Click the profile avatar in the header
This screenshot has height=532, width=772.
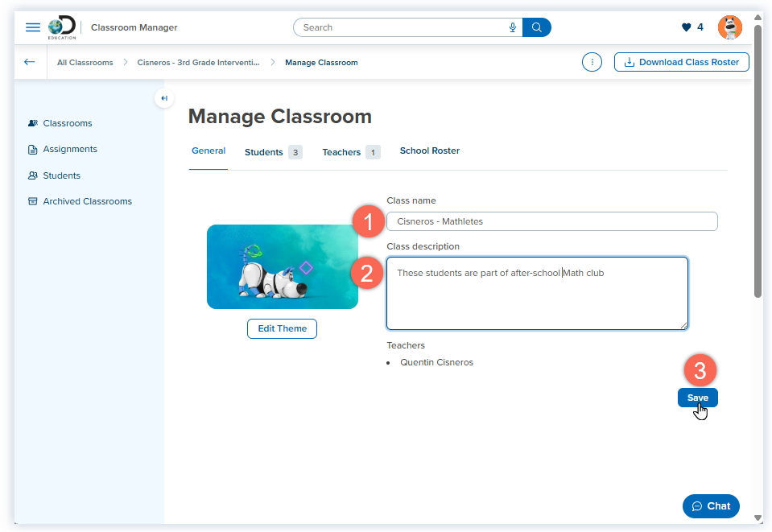click(729, 27)
